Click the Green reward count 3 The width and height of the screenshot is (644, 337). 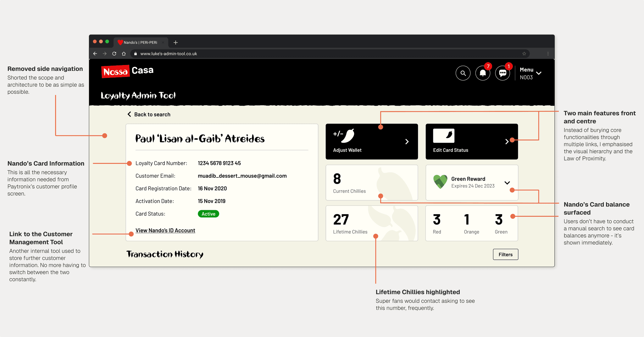click(499, 220)
